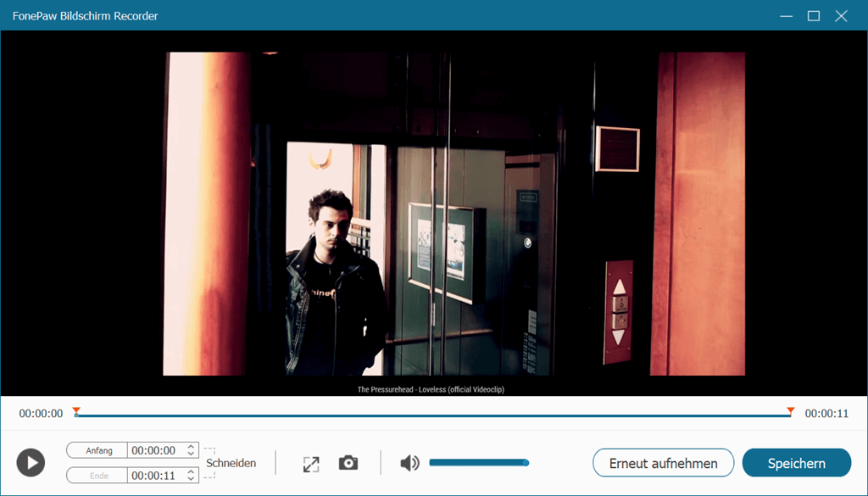
Task: Click the 00:00:00 timeline start label
Action: (x=41, y=414)
